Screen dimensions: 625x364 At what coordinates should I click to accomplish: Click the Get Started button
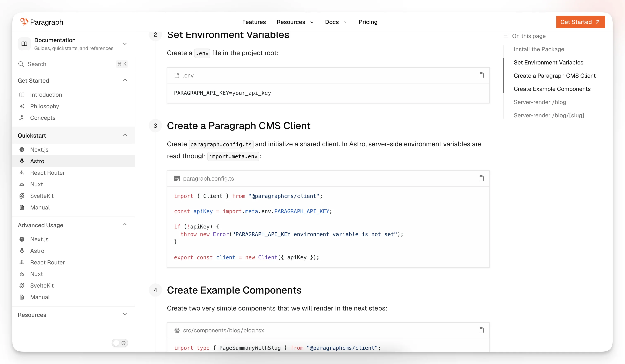[x=580, y=22]
